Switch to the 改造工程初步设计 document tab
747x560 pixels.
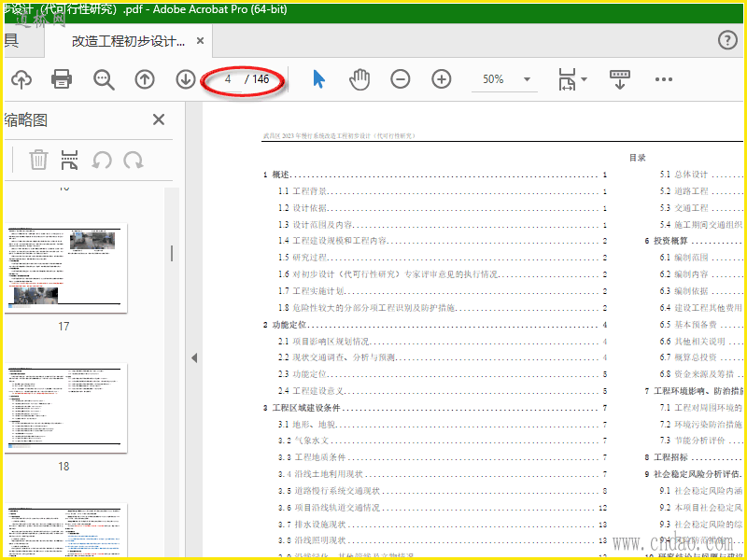pyautogui.click(x=129, y=41)
